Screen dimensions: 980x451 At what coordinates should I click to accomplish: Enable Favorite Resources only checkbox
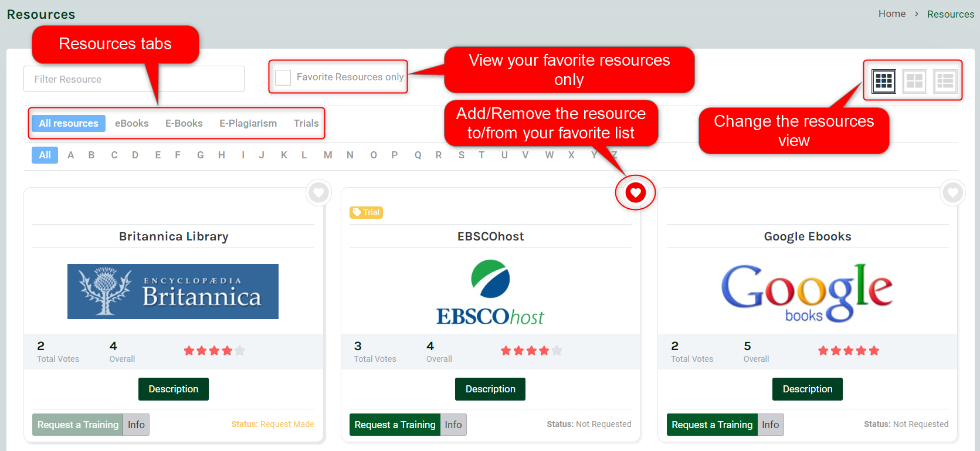pos(283,77)
